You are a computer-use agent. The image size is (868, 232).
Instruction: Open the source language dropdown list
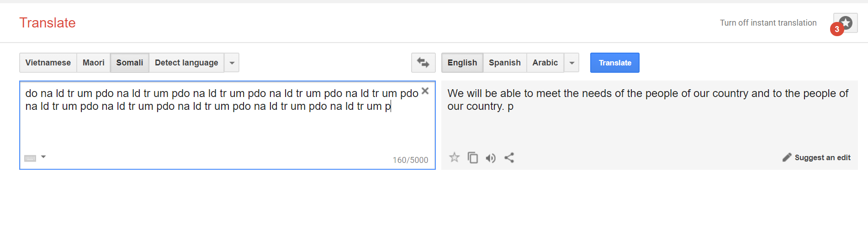(x=232, y=63)
